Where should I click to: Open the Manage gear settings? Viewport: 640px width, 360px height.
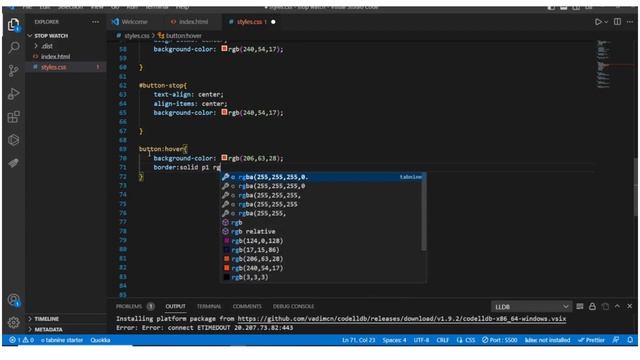[x=13, y=322]
